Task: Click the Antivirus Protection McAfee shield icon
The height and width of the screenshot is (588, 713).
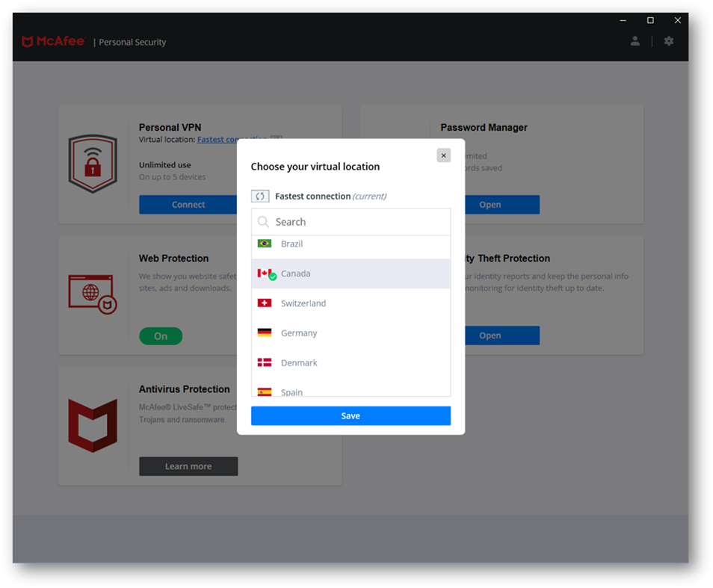Action: tap(93, 425)
